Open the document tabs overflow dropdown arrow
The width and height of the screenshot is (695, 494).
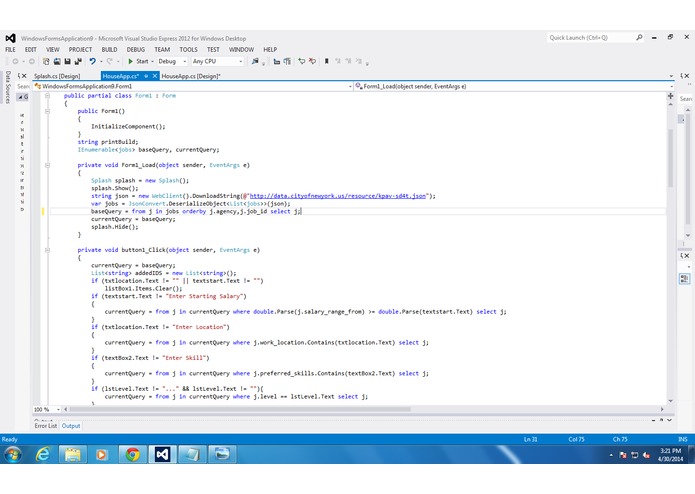pos(671,76)
